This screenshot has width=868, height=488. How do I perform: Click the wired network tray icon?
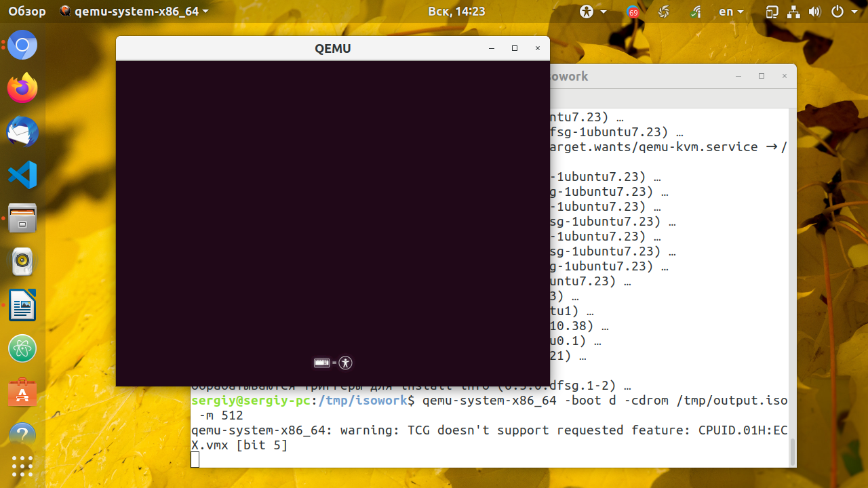(x=793, y=12)
